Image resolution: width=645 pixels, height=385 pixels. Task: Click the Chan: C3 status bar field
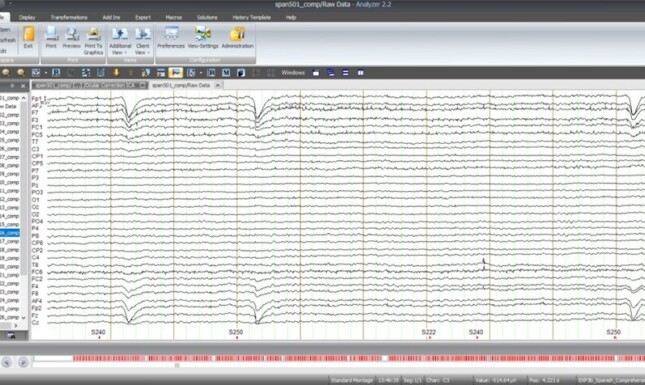tap(438, 380)
